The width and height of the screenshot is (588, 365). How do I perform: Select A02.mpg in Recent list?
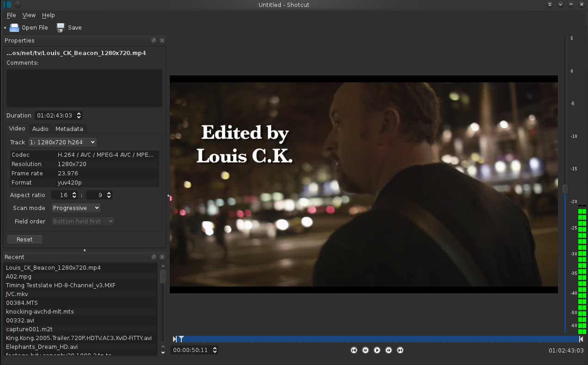pos(81,277)
